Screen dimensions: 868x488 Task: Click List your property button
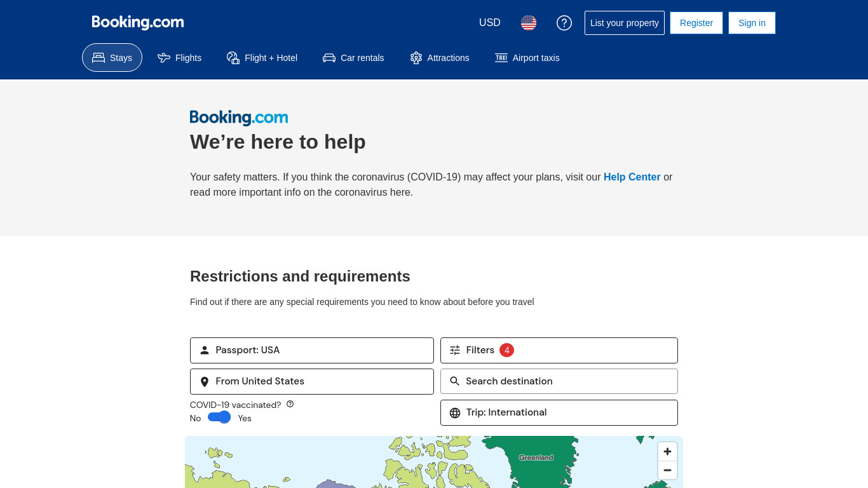pyautogui.click(x=625, y=23)
